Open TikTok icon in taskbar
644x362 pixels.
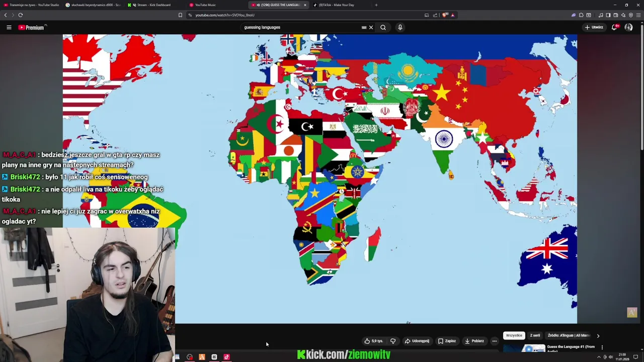point(226,357)
